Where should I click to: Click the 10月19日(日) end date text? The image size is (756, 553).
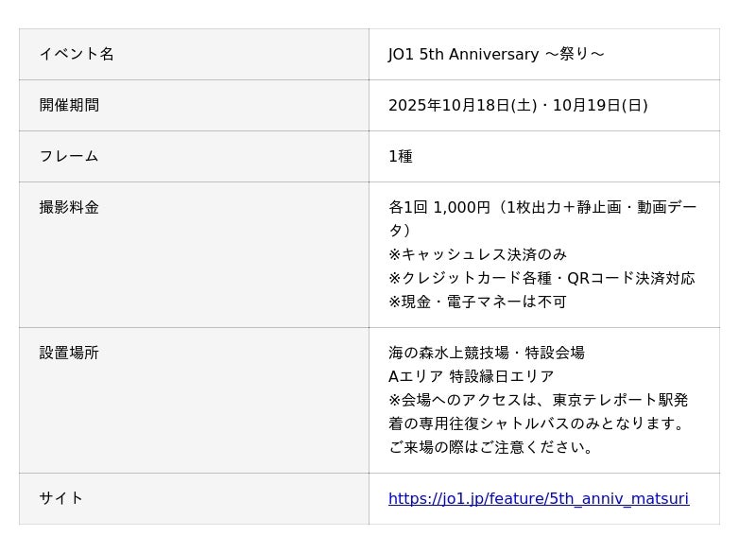pos(600,105)
